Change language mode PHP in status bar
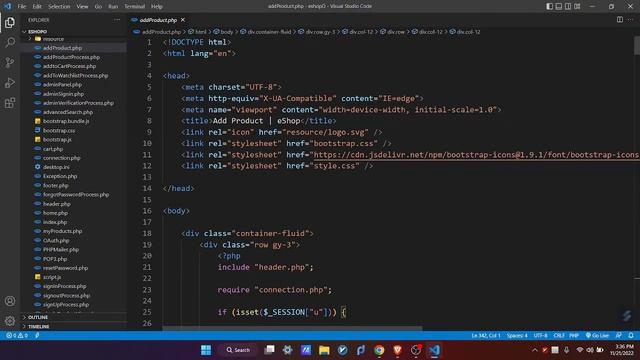The width and height of the screenshot is (640, 360). [574, 336]
